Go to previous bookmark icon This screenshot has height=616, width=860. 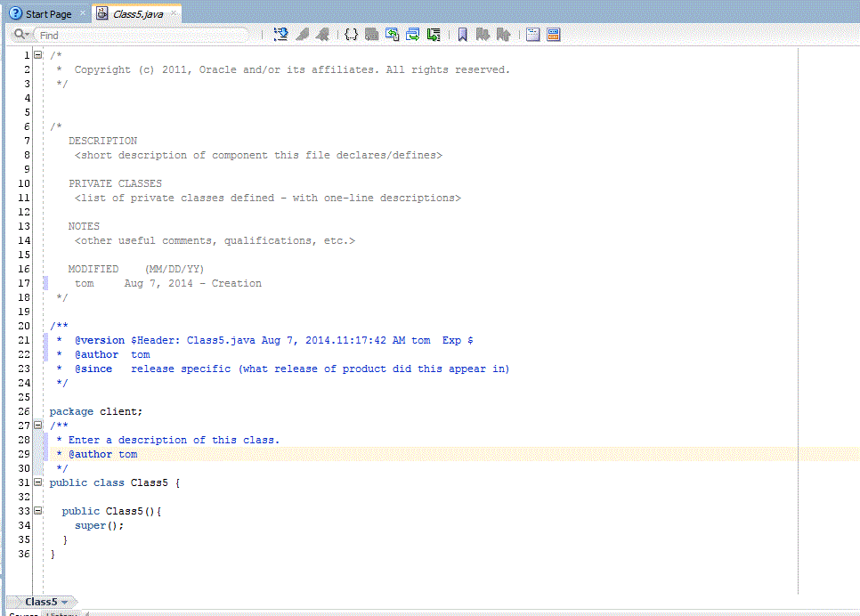tap(503, 35)
